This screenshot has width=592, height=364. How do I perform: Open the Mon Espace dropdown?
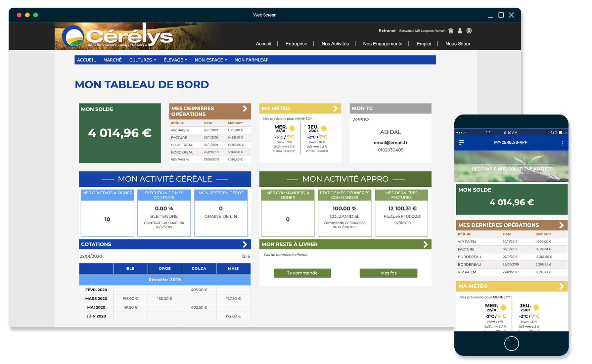click(x=210, y=60)
